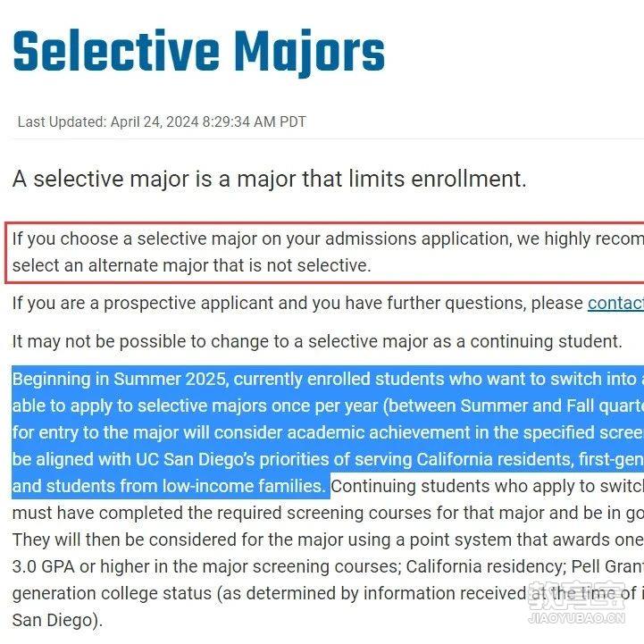This screenshot has width=644, height=644.
Task: Click highlighted "able to apply to selective majors" line
Action: [x=328, y=406]
